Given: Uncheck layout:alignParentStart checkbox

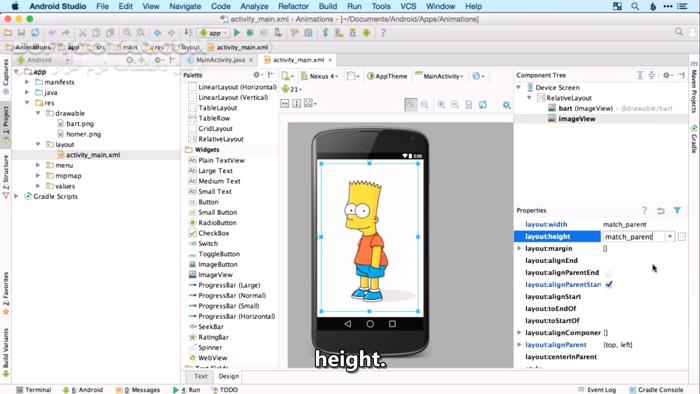Looking at the screenshot, I should (608, 284).
